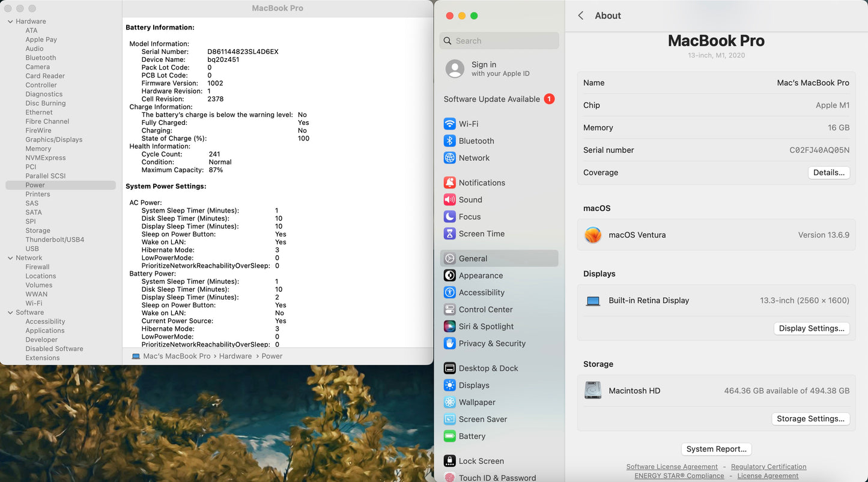Click the Details... coverage button
Screen dimensions: 868x482
pyautogui.click(x=828, y=173)
